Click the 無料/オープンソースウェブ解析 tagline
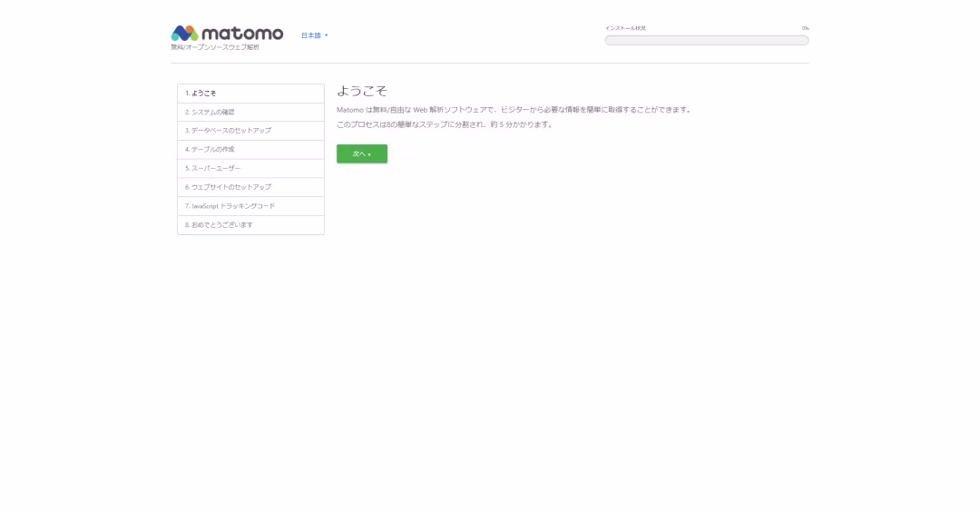This screenshot has width=980, height=514. point(215,47)
